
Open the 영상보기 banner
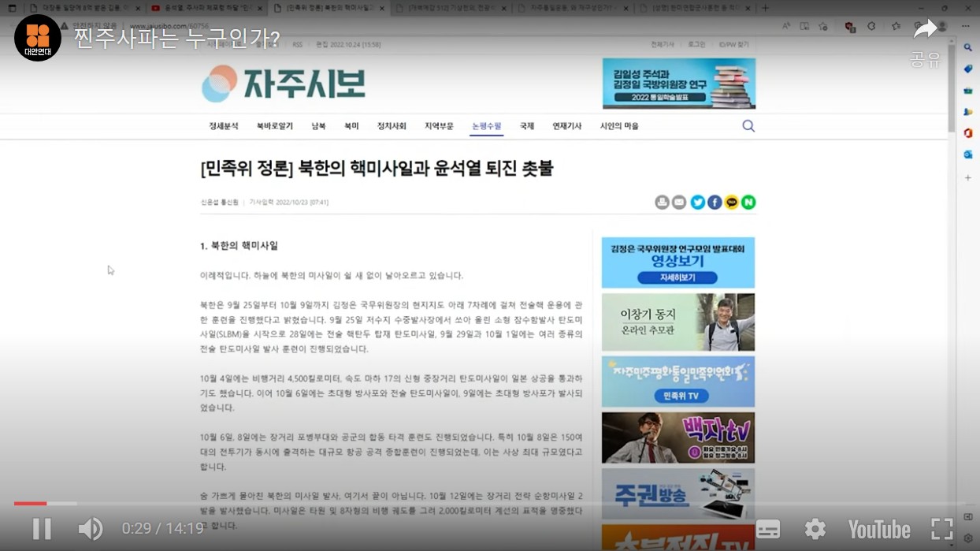click(677, 262)
